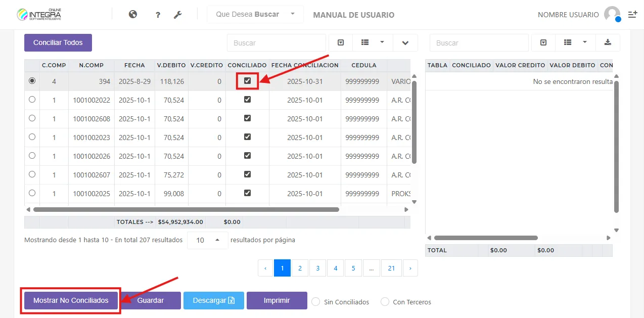
Task: Select radio button for row 1001002022
Action: 32,100
